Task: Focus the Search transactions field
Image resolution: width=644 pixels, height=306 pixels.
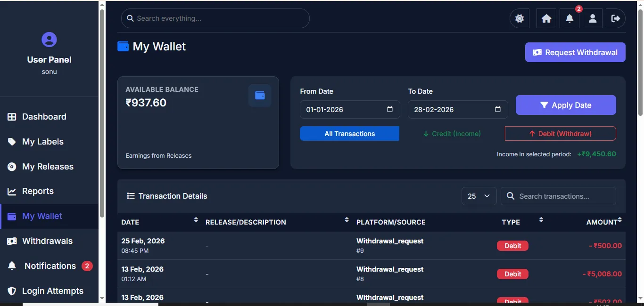Action: [x=558, y=196]
